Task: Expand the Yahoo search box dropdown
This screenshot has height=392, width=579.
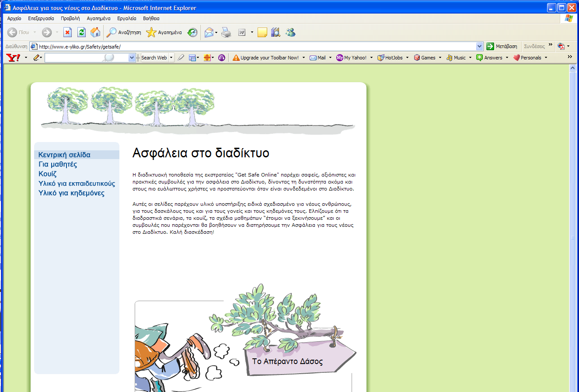Action: pyautogui.click(x=132, y=58)
